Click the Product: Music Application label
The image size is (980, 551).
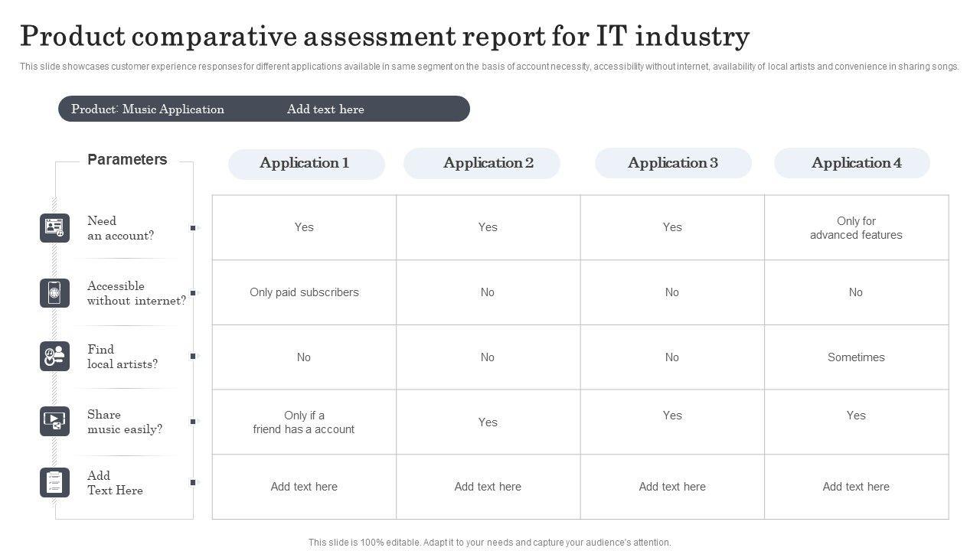click(148, 109)
